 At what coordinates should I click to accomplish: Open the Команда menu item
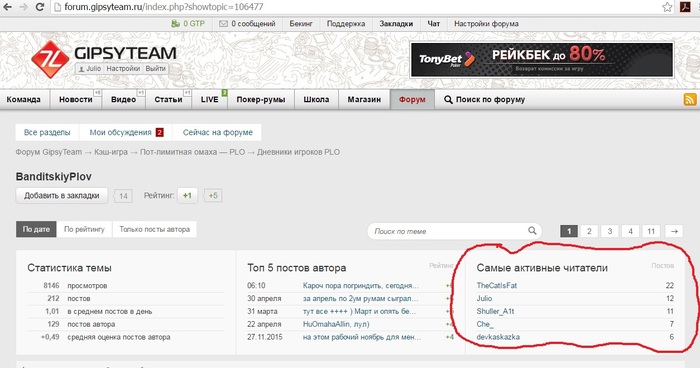tap(24, 100)
